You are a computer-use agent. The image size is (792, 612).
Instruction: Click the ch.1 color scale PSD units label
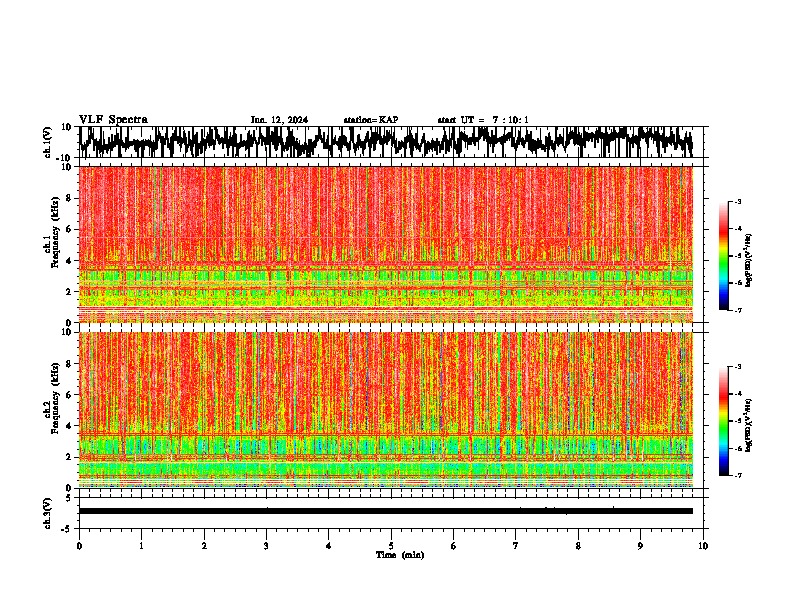point(749,260)
